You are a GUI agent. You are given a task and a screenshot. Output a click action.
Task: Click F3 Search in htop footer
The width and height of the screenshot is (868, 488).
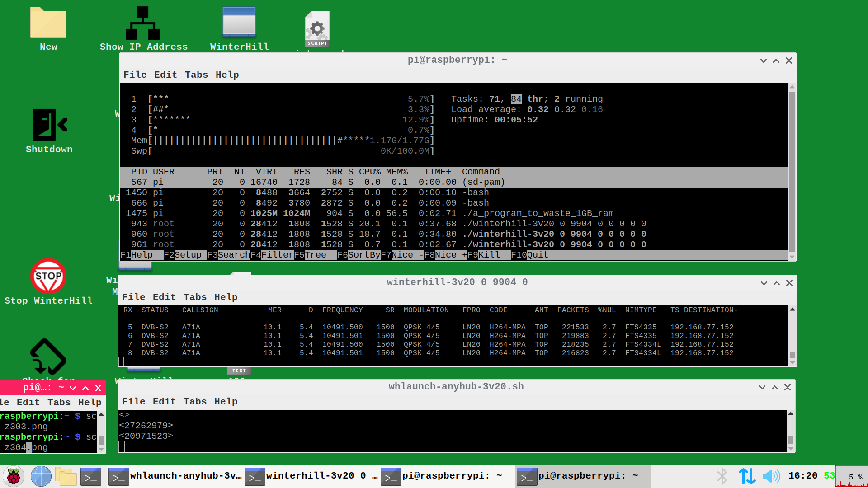pyautogui.click(x=229, y=255)
